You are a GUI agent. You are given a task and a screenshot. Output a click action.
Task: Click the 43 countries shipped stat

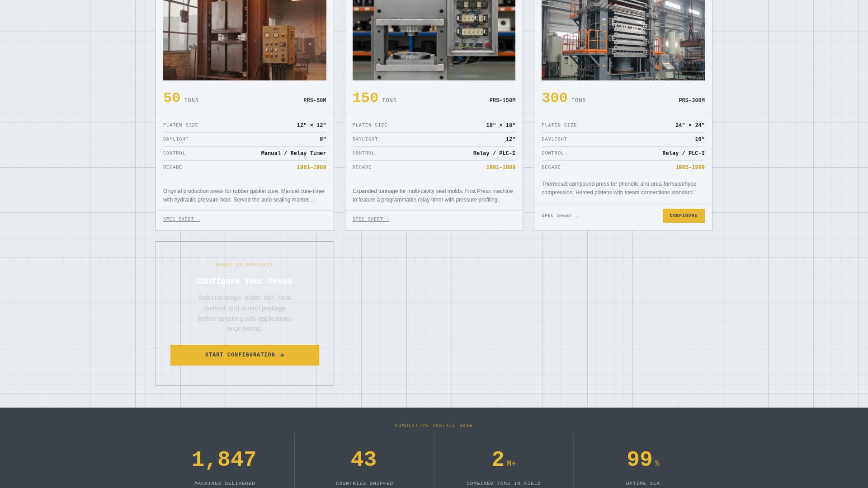pos(363,459)
